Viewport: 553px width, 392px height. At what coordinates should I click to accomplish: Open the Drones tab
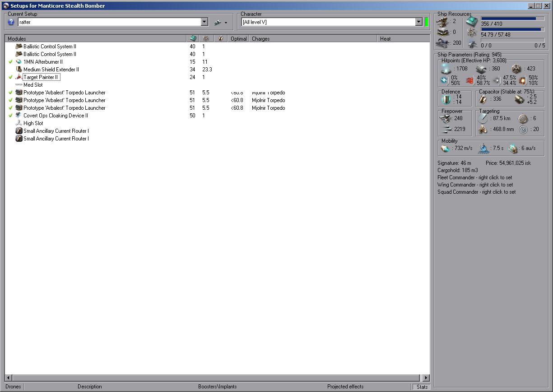point(13,387)
